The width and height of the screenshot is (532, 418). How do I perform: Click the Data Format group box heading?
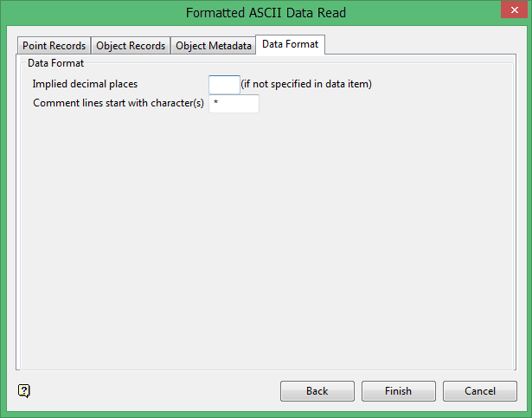pyautogui.click(x=55, y=63)
